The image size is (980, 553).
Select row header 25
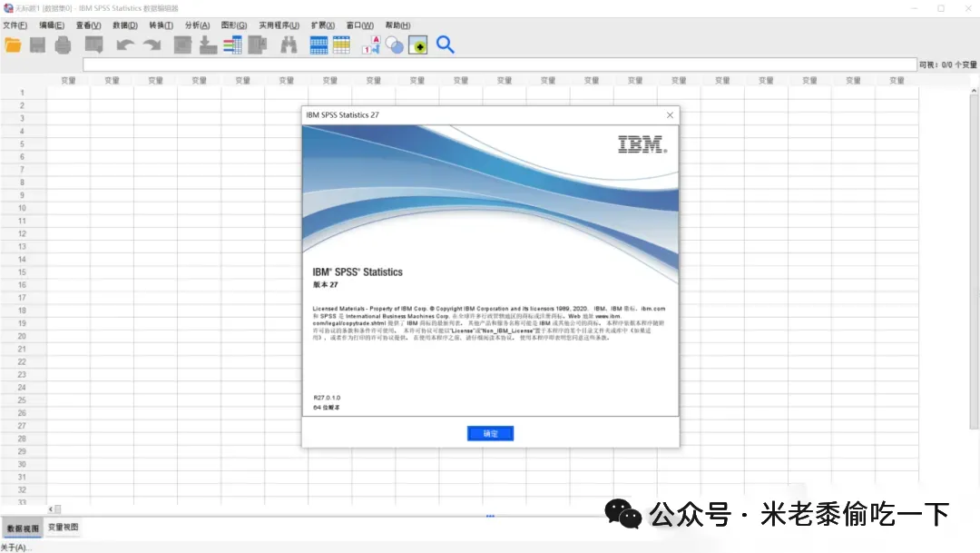tap(23, 400)
